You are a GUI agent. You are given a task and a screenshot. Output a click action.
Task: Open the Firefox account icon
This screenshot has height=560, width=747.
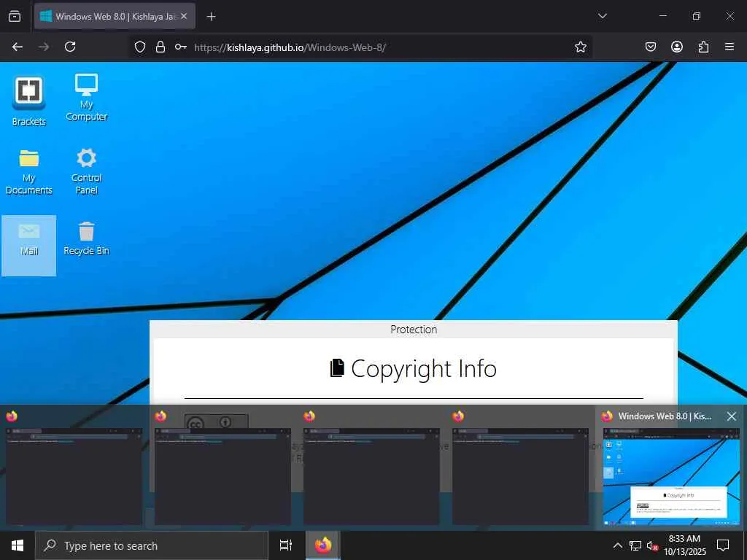pos(677,47)
